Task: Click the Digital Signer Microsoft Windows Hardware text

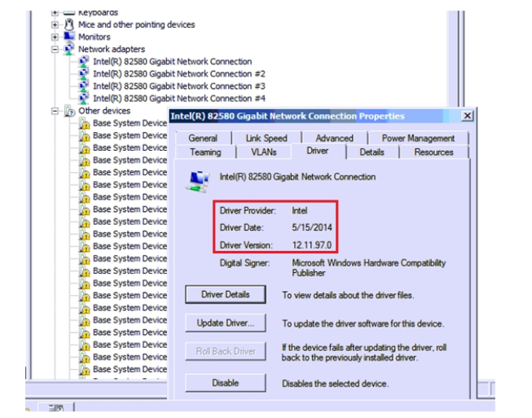Action: [369, 268]
